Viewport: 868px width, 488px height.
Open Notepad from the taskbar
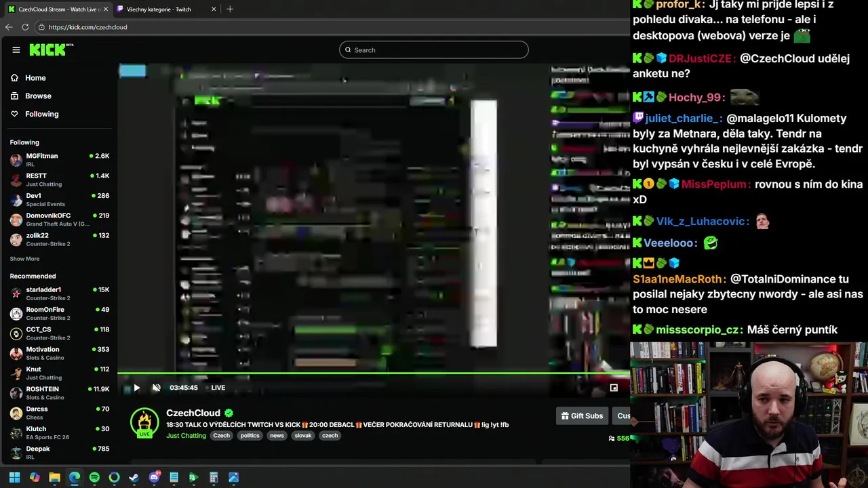point(174,478)
